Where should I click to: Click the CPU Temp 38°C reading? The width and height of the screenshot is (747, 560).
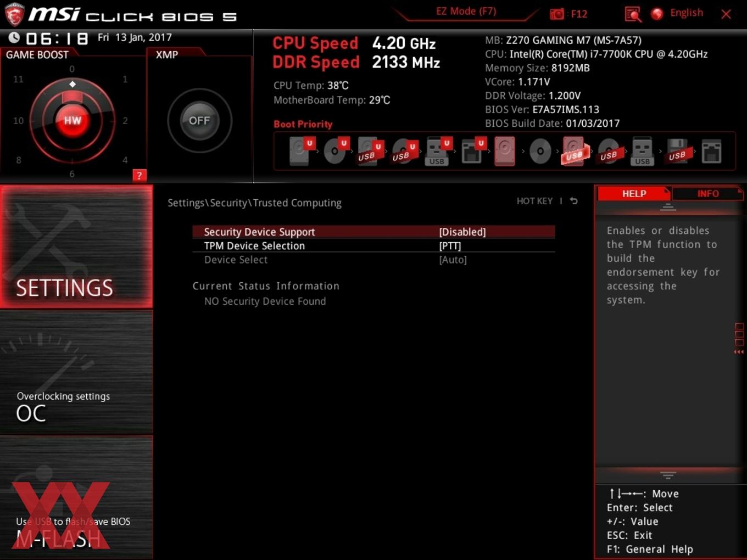[x=311, y=85]
